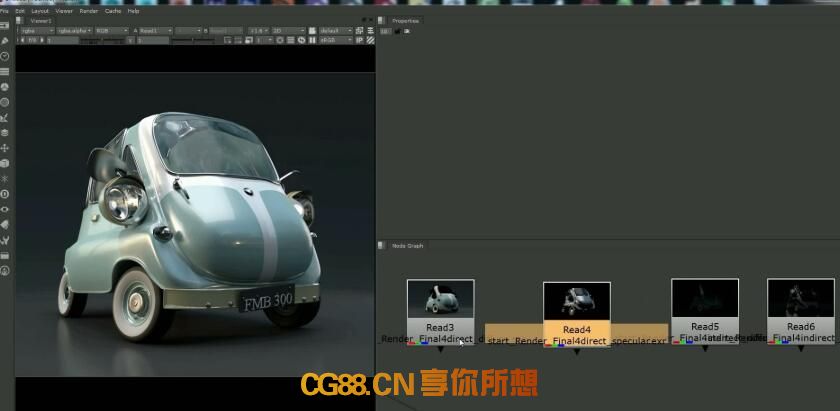The image size is (840, 411).
Task: Open the Filter nodes toolbar menu
Action: coord(5,102)
